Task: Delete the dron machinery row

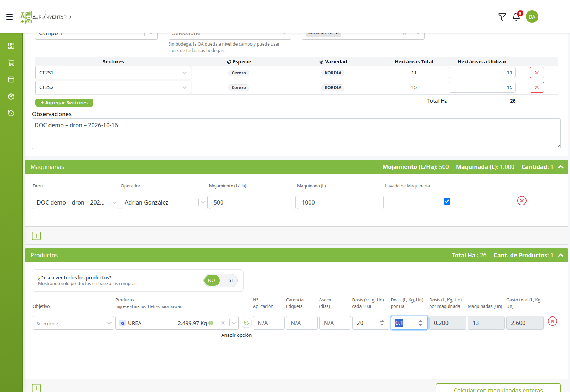Action: coord(522,201)
